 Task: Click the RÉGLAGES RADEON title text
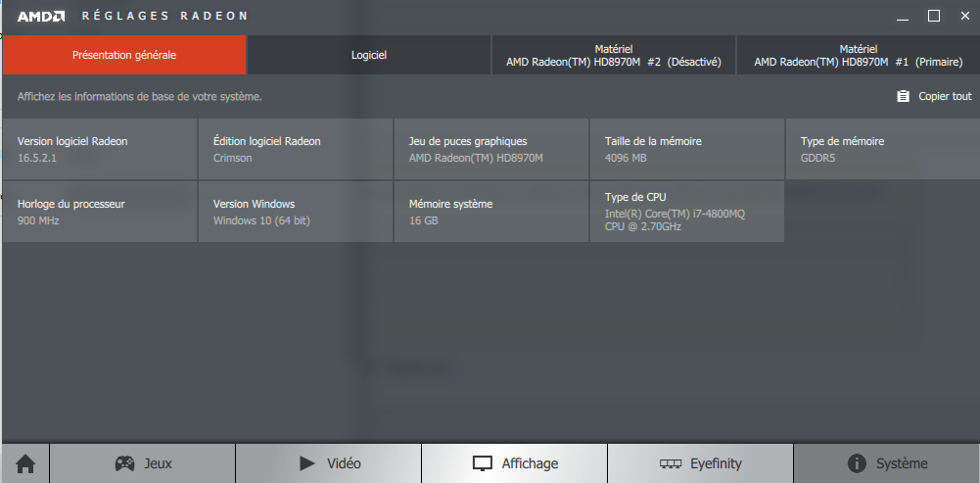pyautogui.click(x=165, y=17)
